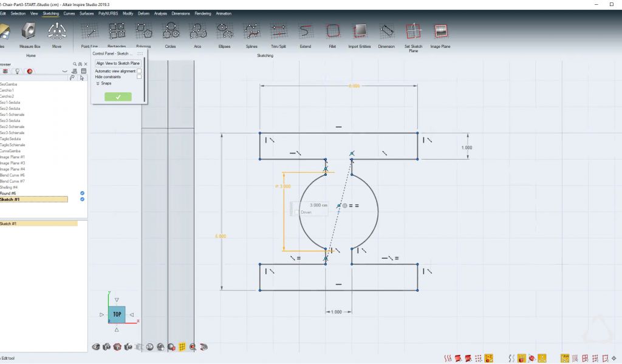Choose the Ellipses tool
622x364 pixels.
tap(225, 32)
